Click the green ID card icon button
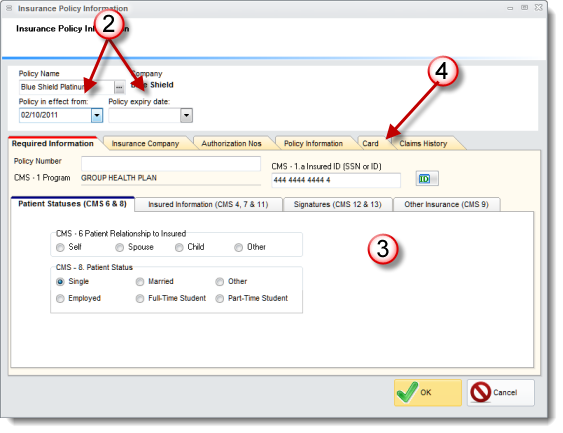The height and width of the screenshot is (433, 563). [427, 179]
